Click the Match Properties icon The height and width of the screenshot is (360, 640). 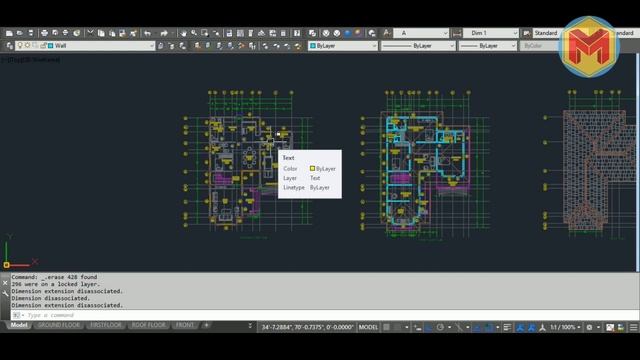pos(133,33)
